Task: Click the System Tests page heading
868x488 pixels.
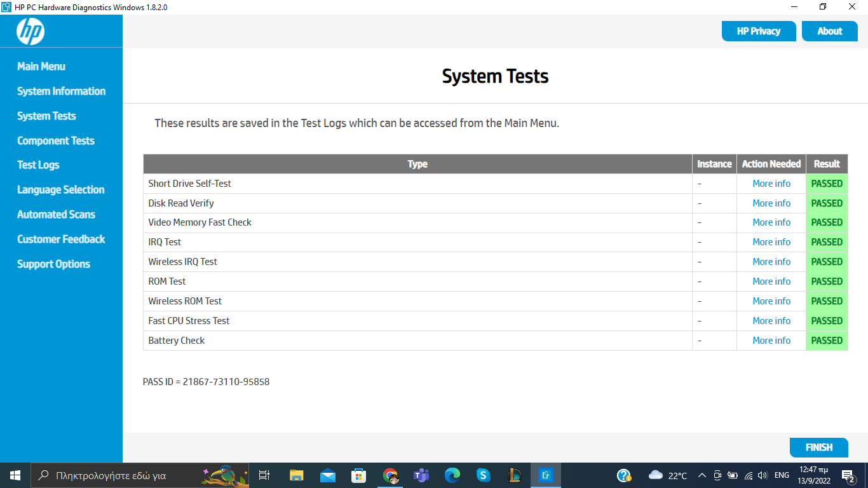Action: coord(495,76)
